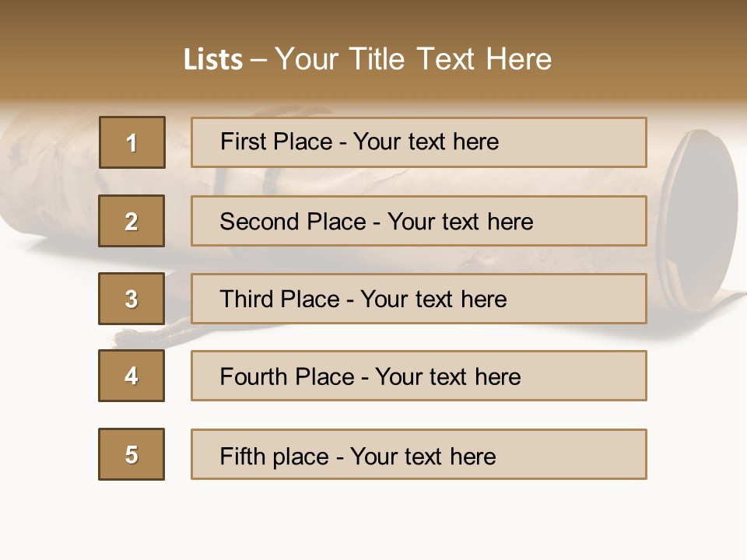Click the brown header band above title
This screenshot has width=747, height=560.
(x=373, y=17)
